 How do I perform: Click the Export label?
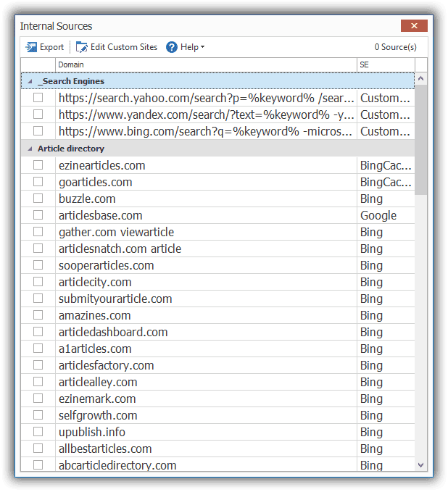pyautogui.click(x=51, y=47)
